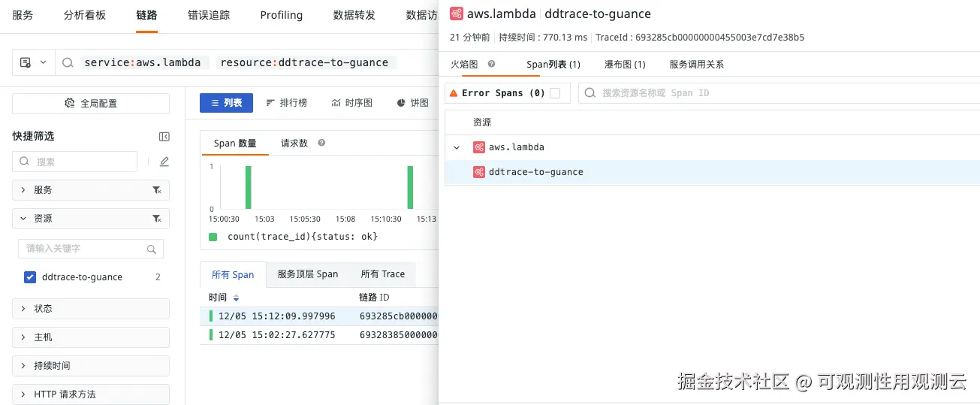
Task: Open the Span列表 (1) tab
Action: [x=553, y=65]
